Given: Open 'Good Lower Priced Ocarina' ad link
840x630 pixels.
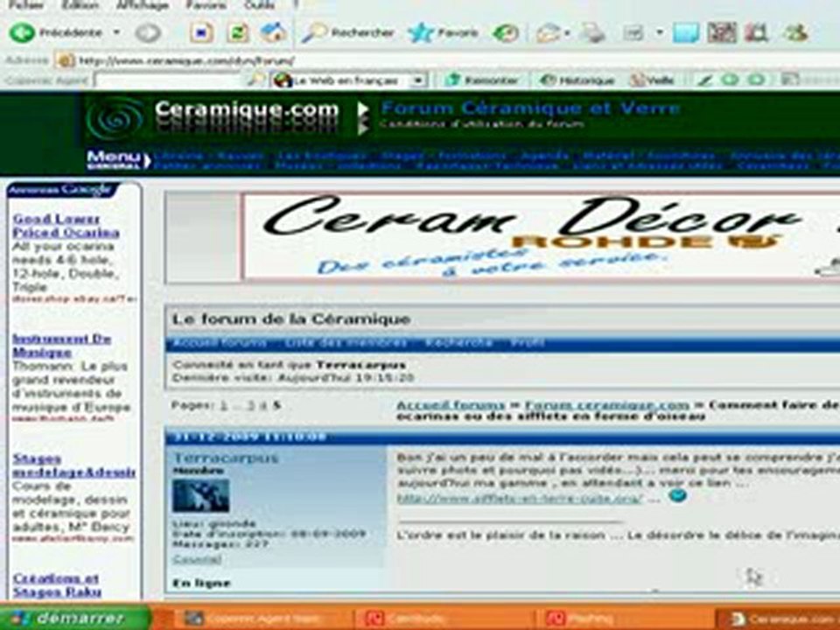Looking at the screenshot, I should click(66, 226).
